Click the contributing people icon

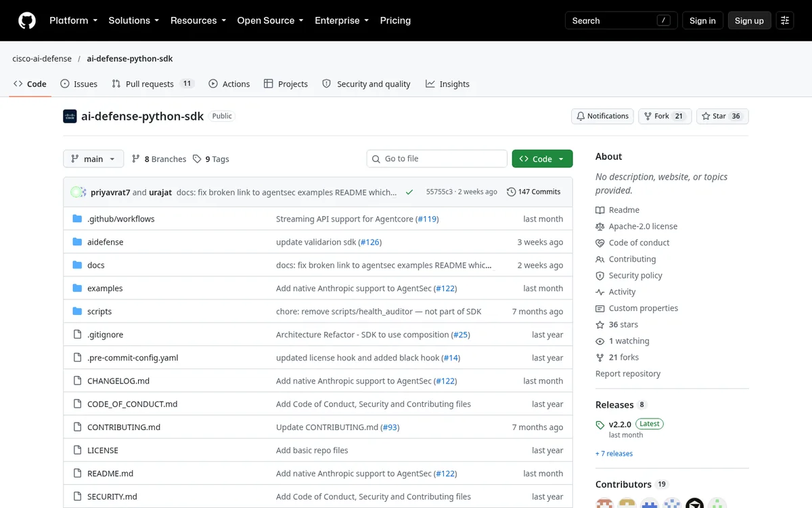(600, 259)
